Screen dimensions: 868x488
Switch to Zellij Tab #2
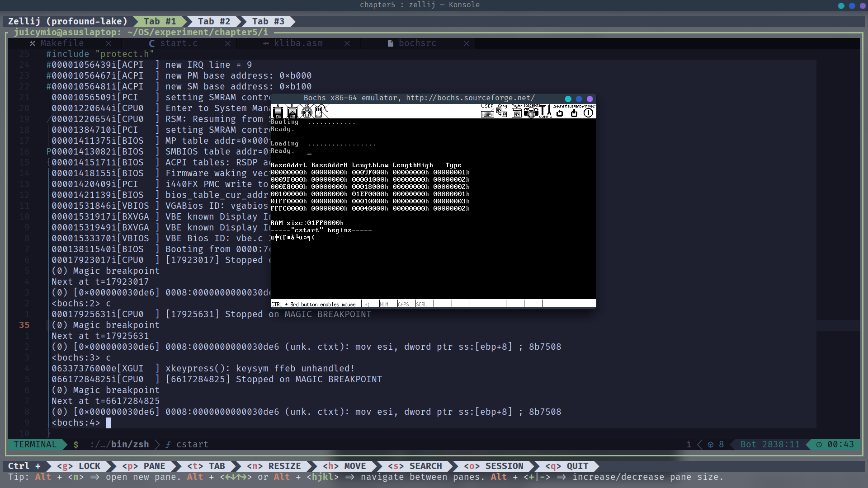point(214,21)
